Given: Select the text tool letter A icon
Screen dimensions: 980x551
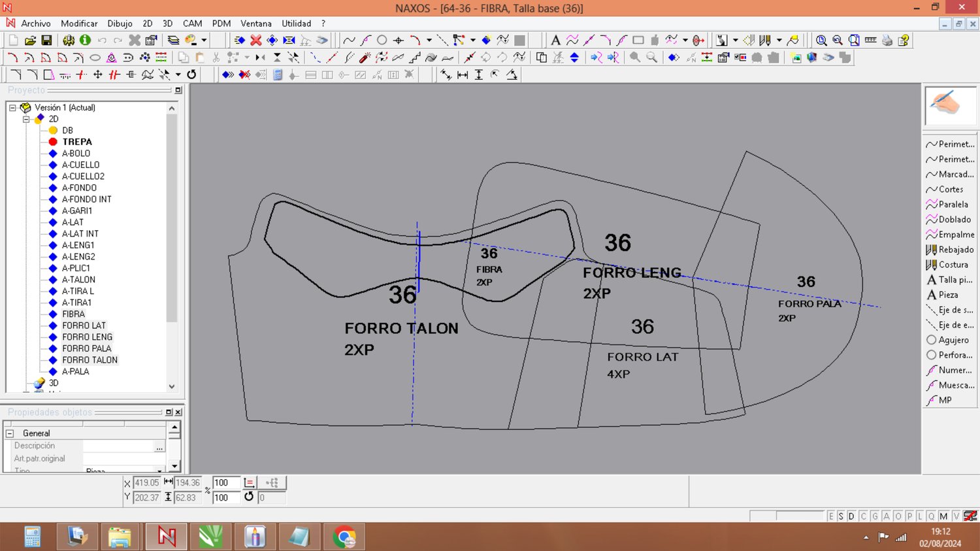Looking at the screenshot, I should point(555,41).
